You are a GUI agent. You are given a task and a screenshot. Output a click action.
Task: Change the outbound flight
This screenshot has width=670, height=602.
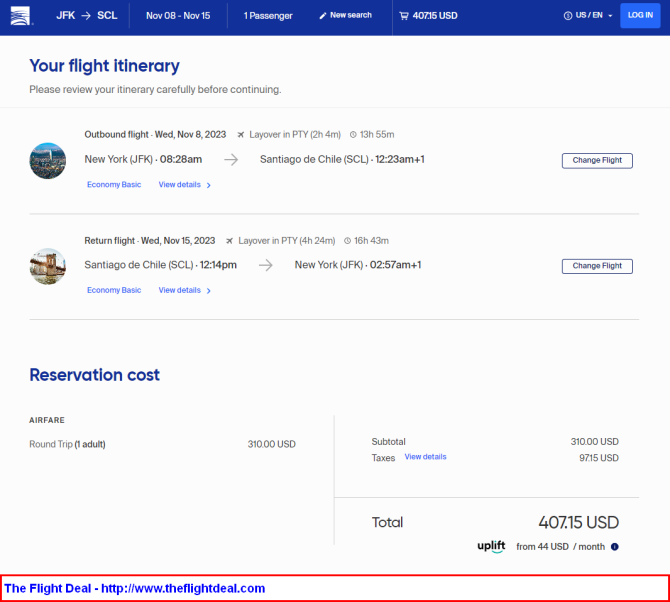pos(597,161)
